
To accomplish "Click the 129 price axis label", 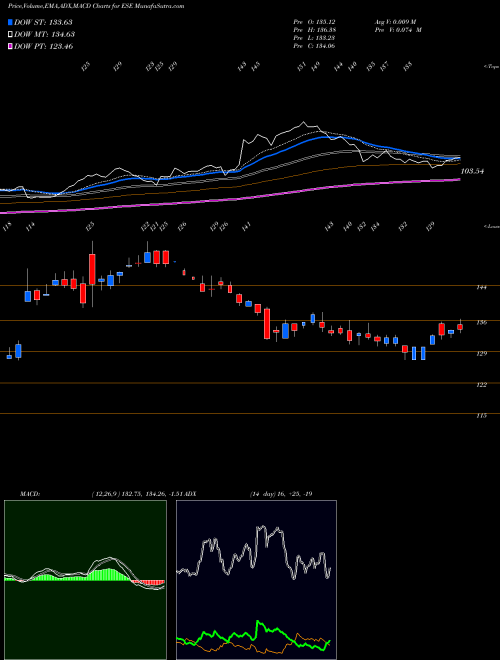I will point(482,354).
